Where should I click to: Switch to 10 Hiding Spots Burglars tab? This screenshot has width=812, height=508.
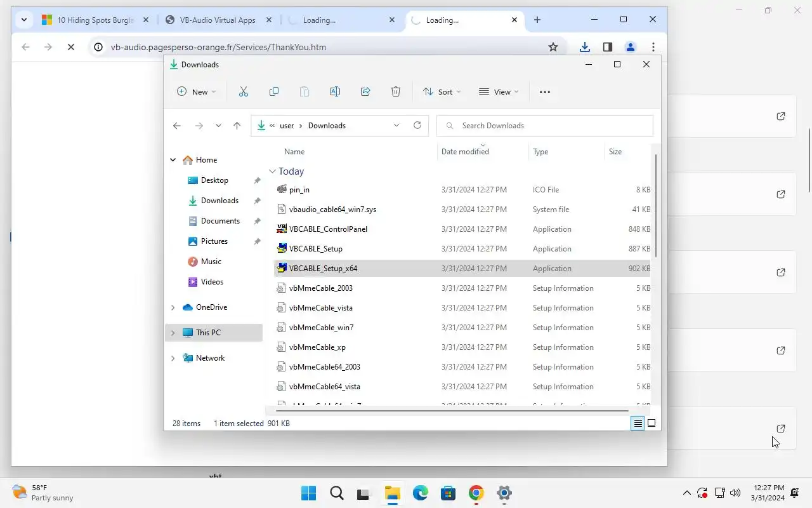coord(95,20)
